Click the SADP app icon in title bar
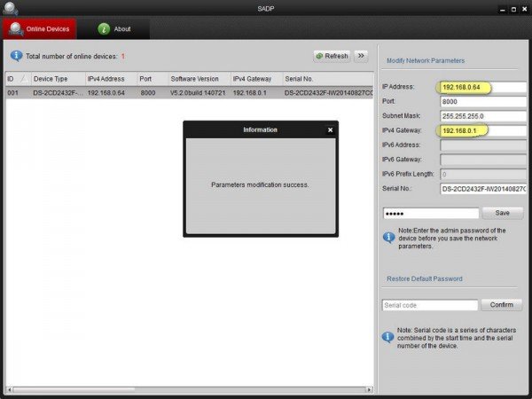Image resolution: width=532 pixels, height=399 pixels. 10,9
